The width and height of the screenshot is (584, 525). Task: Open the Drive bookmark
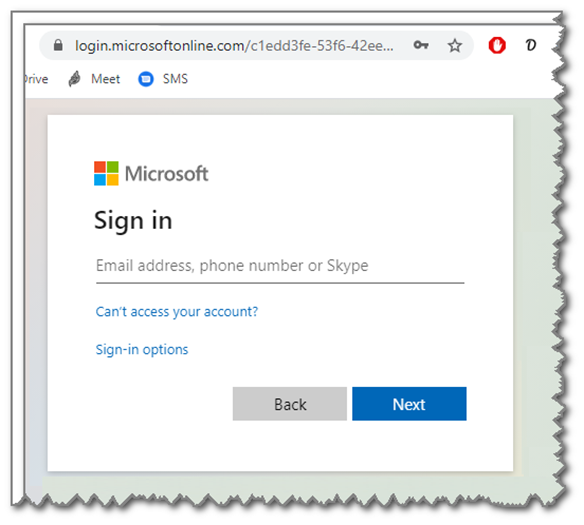[x=36, y=79]
